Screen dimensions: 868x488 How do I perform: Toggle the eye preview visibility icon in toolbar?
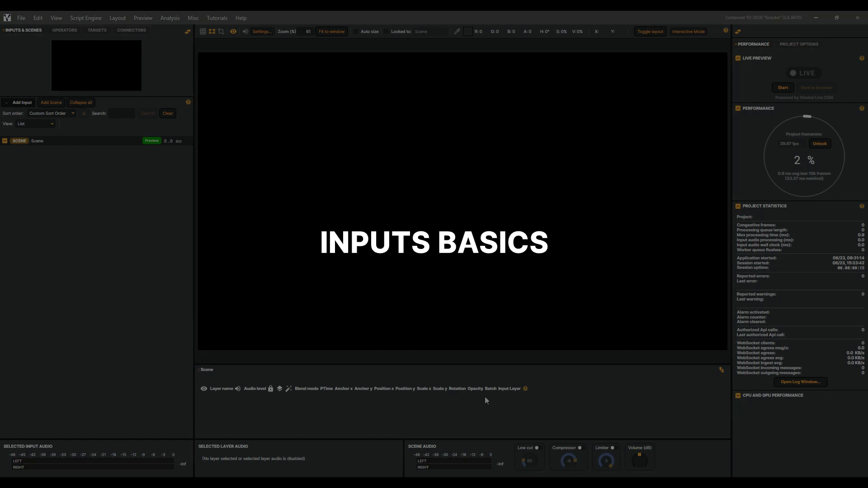233,32
